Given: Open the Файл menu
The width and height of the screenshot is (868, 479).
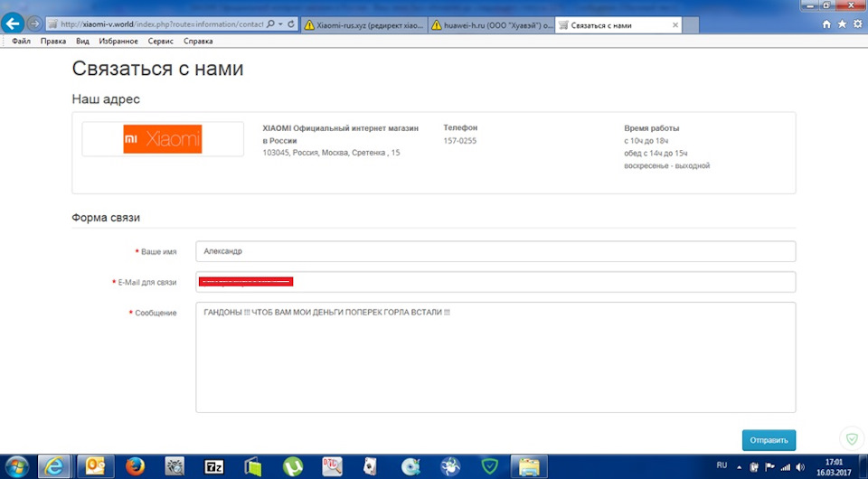Looking at the screenshot, I should click(21, 41).
